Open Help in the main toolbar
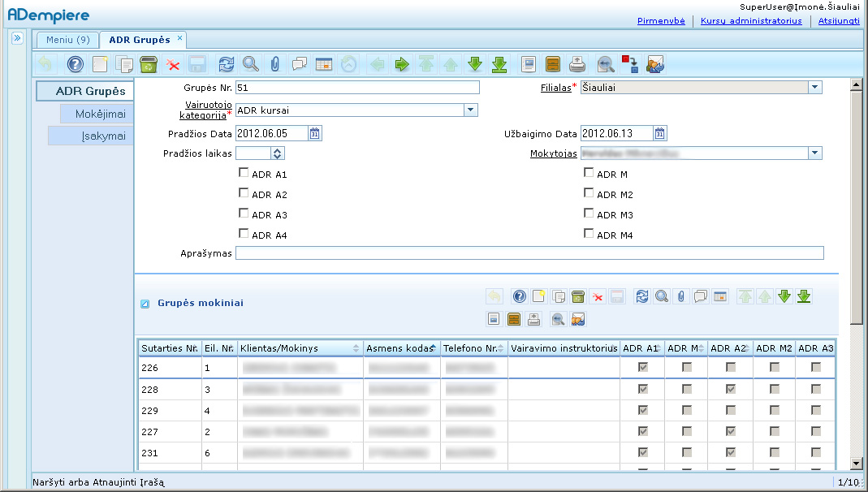 click(x=76, y=64)
